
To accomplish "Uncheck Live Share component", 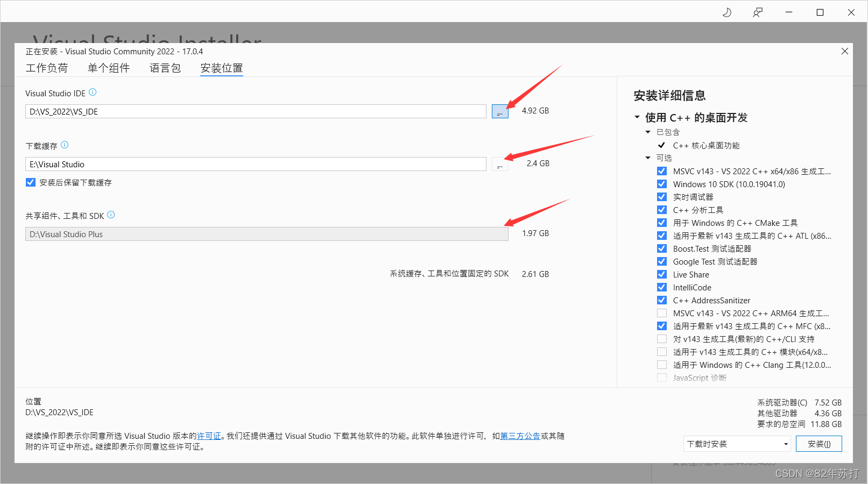I will (x=662, y=274).
